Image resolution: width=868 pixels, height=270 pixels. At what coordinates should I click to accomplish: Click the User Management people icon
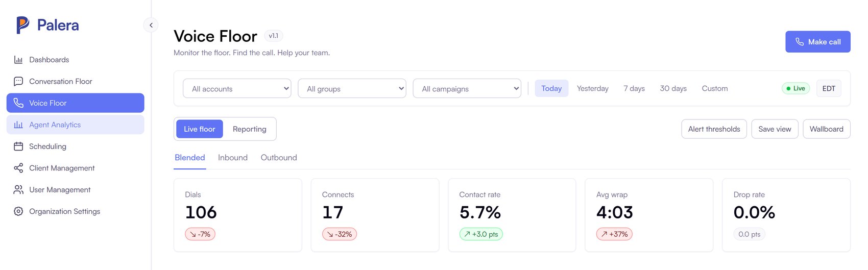click(18, 190)
